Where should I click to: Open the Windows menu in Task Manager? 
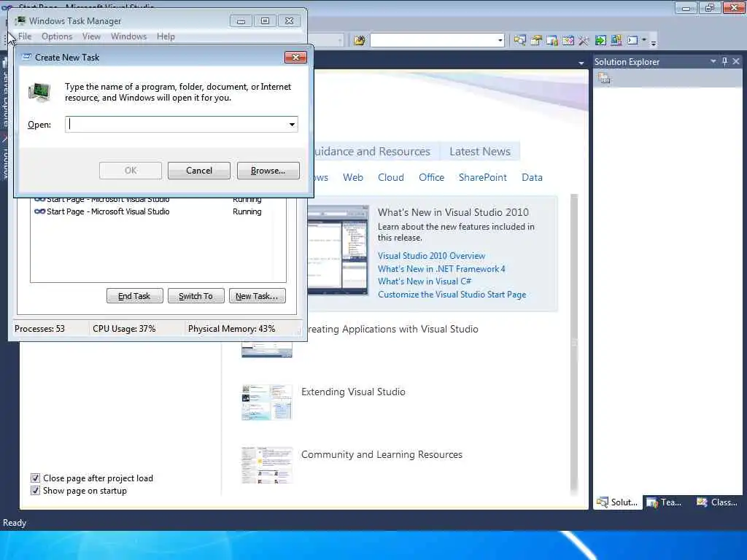pos(128,36)
